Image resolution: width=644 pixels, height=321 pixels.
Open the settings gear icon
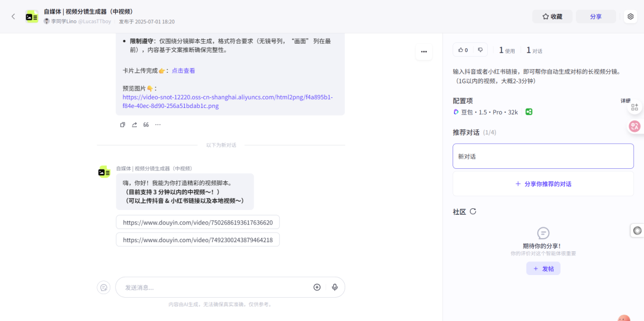(630, 17)
